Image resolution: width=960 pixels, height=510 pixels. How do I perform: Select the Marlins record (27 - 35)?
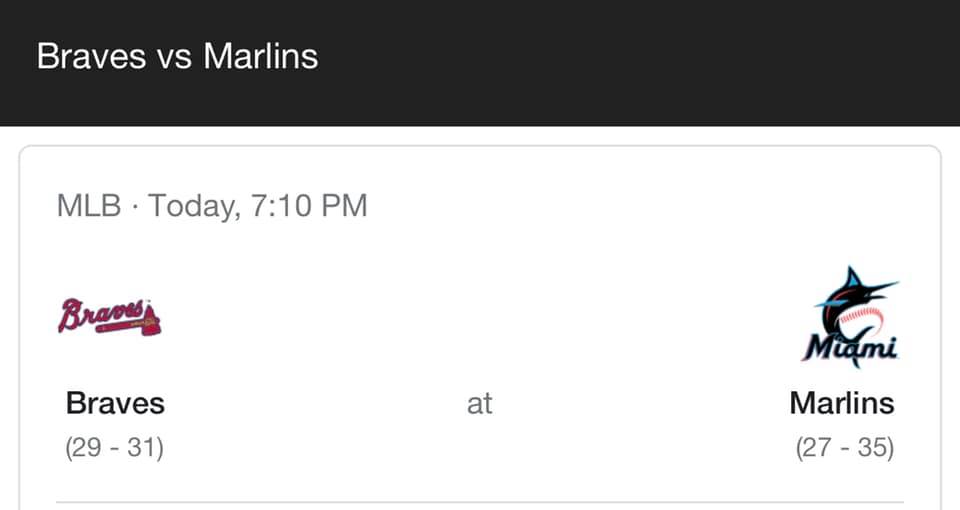(x=845, y=448)
